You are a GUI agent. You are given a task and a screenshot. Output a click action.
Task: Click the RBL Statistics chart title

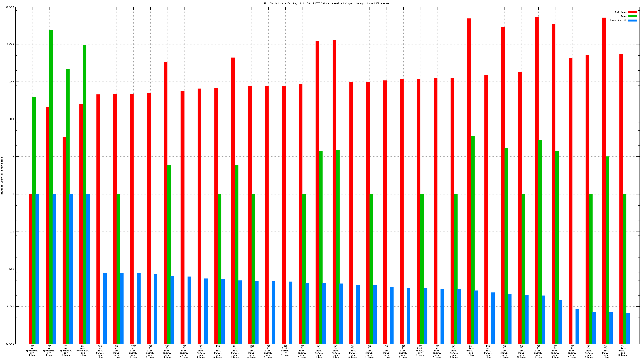coord(327,3)
